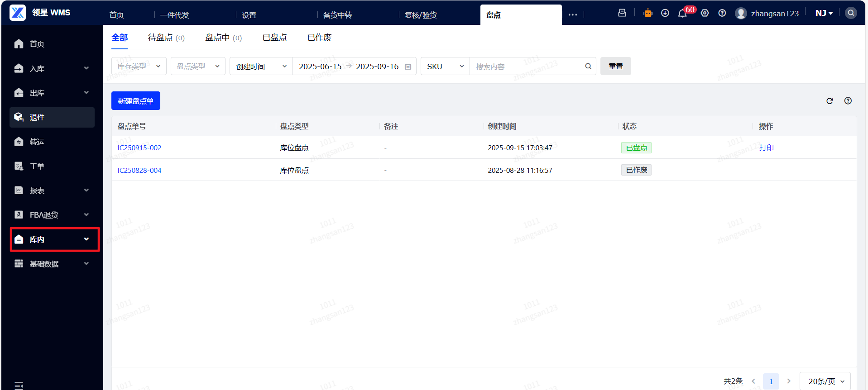Open the top bar settings gear icon
Screen dimensions: 868x390
[705, 13]
